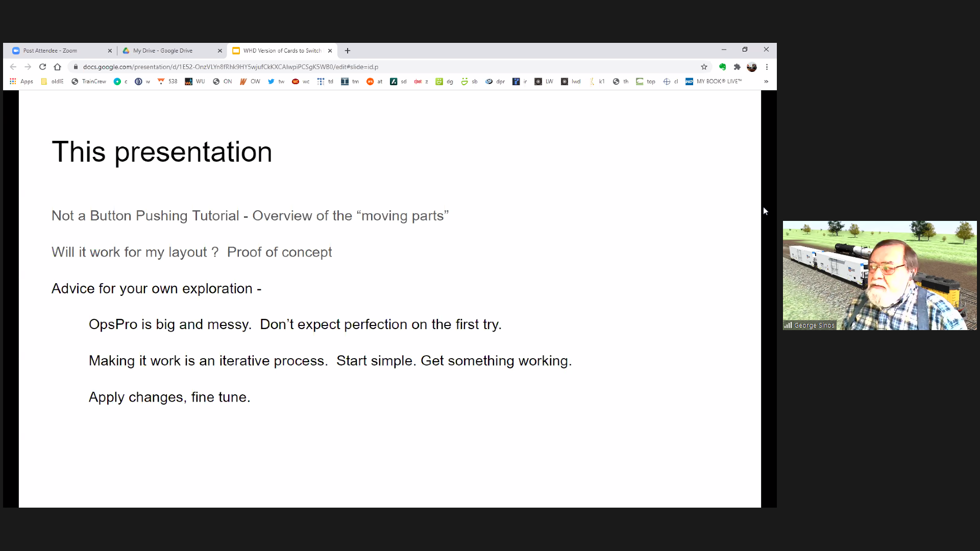Switch to Post Attendee - Zoom tab

coord(50,51)
